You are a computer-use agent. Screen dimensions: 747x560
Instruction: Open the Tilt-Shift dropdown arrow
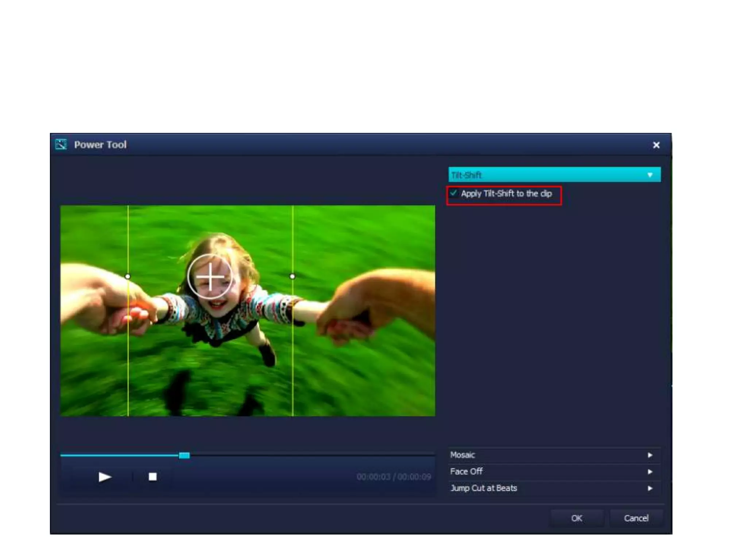(650, 175)
